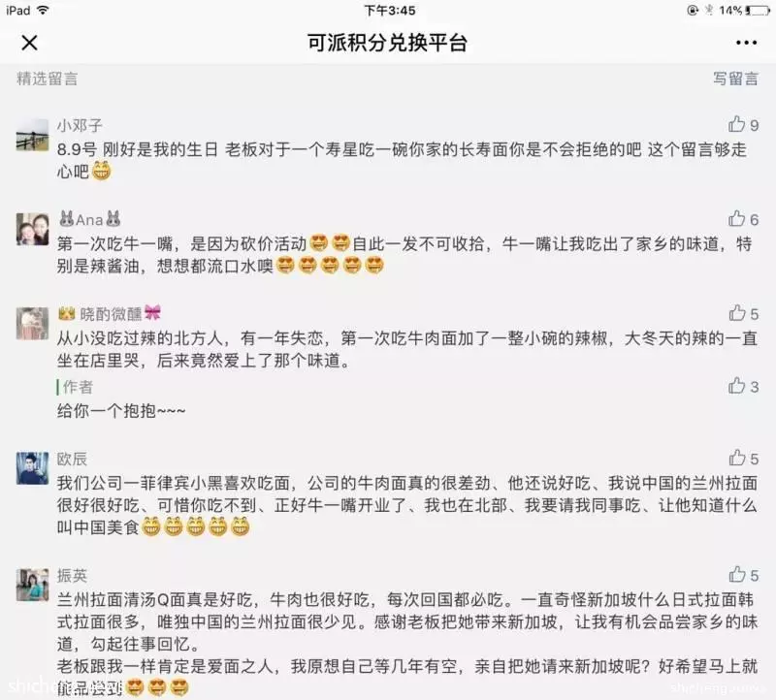Tap 写留言 to write a comment
This screenshot has height=700, width=776.
coord(735,79)
